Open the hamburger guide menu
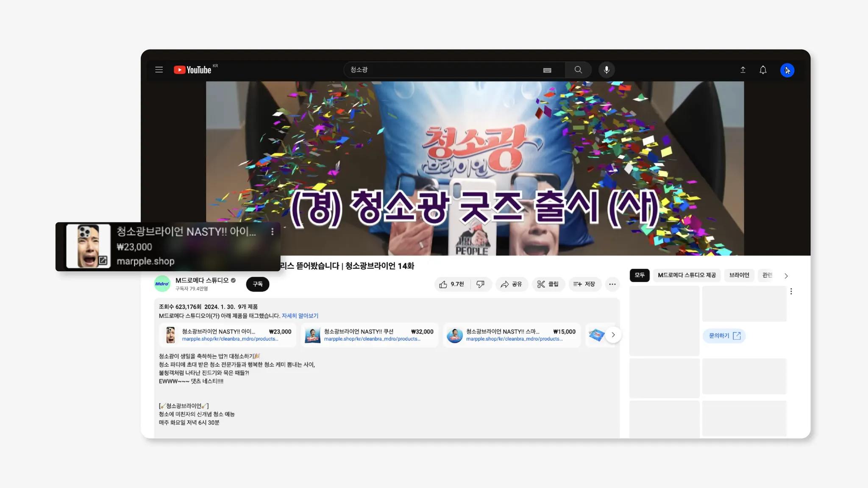 (159, 70)
